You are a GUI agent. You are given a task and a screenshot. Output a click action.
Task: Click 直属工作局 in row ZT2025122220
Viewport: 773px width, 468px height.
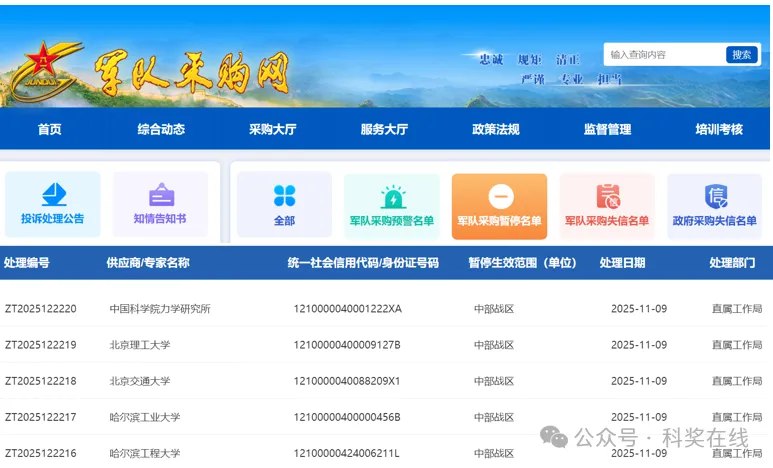point(737,309)
